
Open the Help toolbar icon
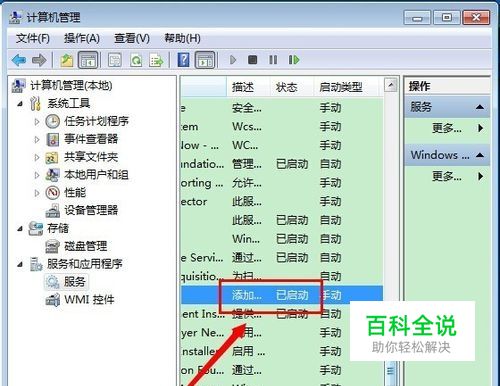pyautogui.click(x=183, y=60)
